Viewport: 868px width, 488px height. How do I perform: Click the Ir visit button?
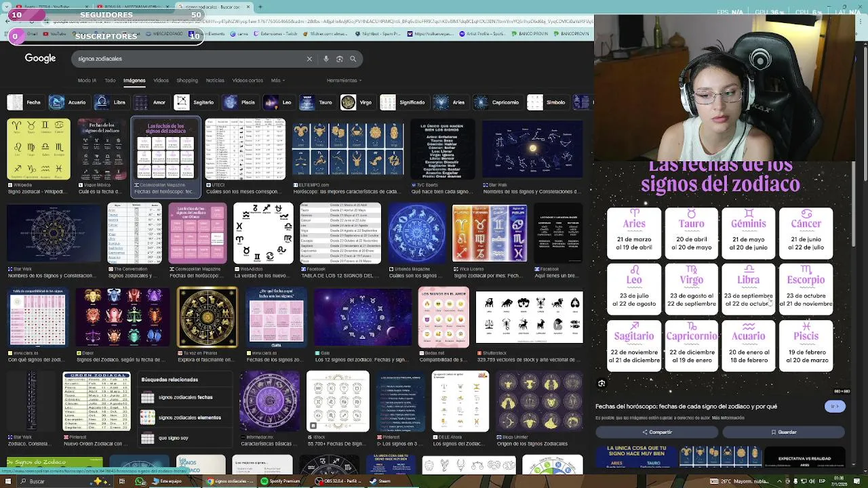(x=835, y=406)
